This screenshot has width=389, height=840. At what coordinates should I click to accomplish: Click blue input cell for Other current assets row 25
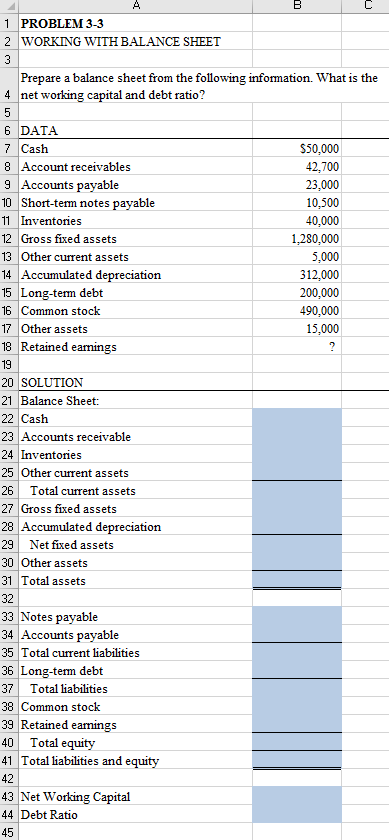[x=297, y=472]
